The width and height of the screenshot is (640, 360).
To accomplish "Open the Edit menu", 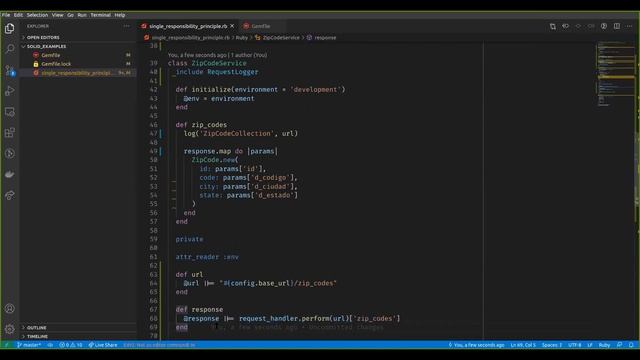I will click(x=18, y=15).
